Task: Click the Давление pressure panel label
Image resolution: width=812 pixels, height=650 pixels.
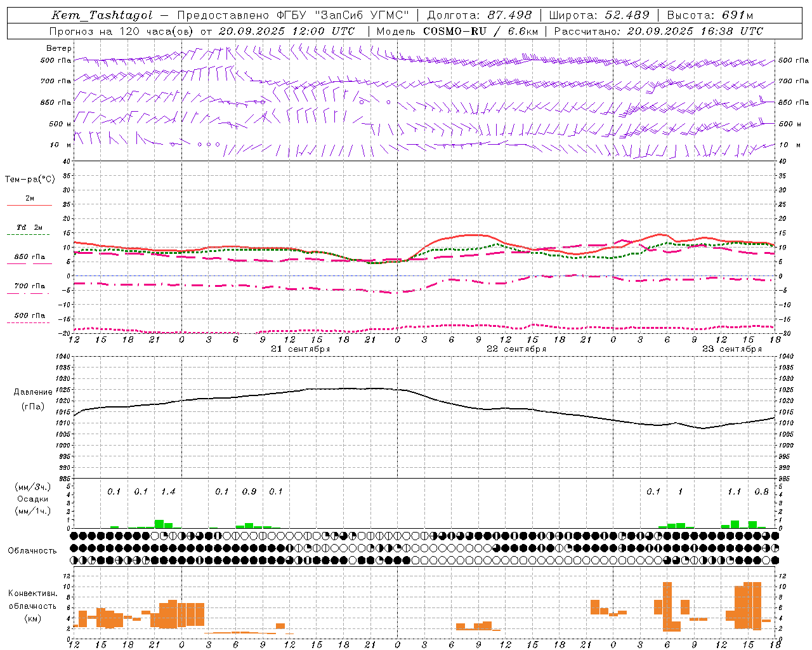Action: 33,392
